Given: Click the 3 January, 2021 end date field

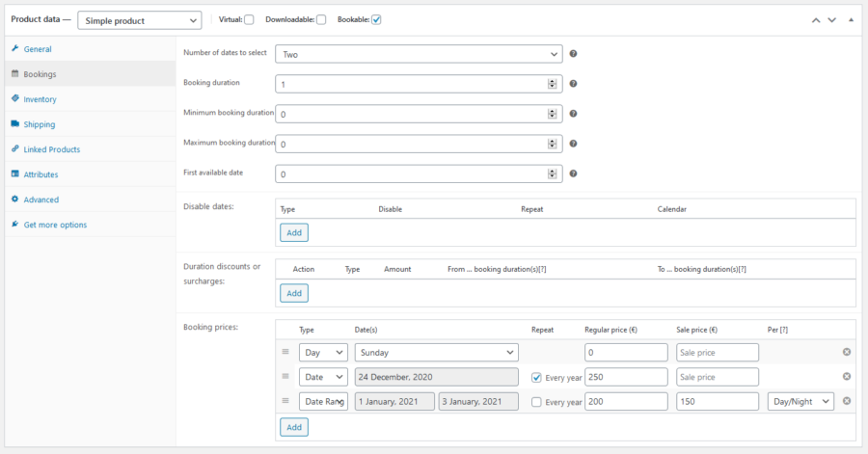Looking at the screenshot, I should [478, 401].
